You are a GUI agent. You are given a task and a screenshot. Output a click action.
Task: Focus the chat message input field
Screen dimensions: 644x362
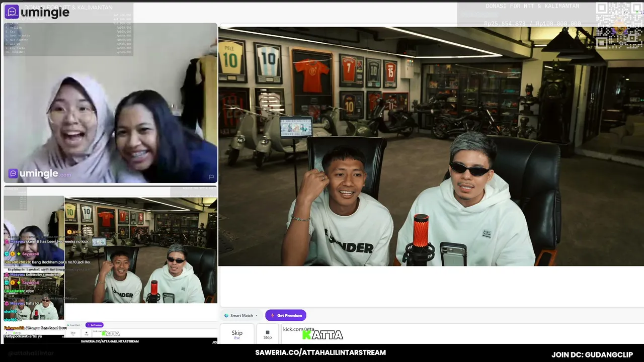pyautogui.click(x=462, y=334)
